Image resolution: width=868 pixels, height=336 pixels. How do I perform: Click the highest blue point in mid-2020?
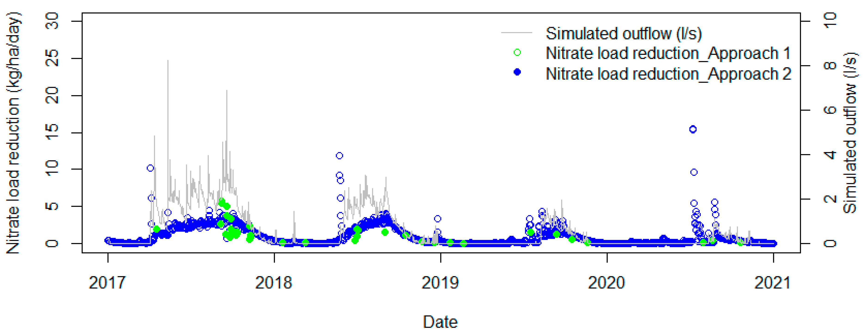tap(693, 129)
